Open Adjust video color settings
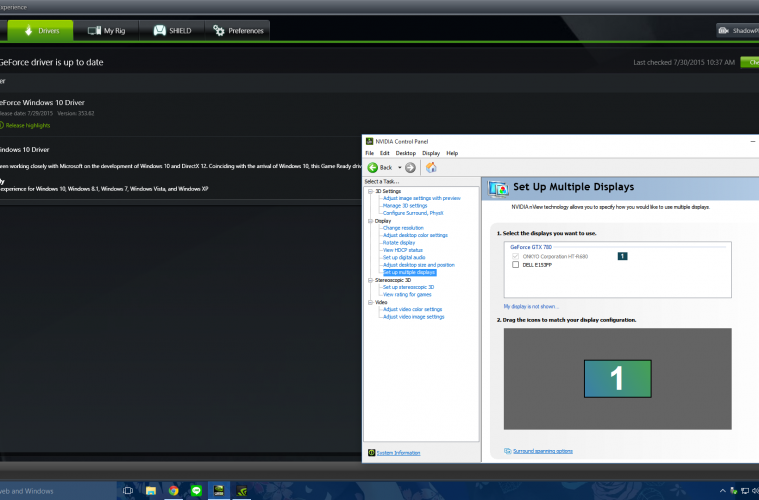 point(412,309)
